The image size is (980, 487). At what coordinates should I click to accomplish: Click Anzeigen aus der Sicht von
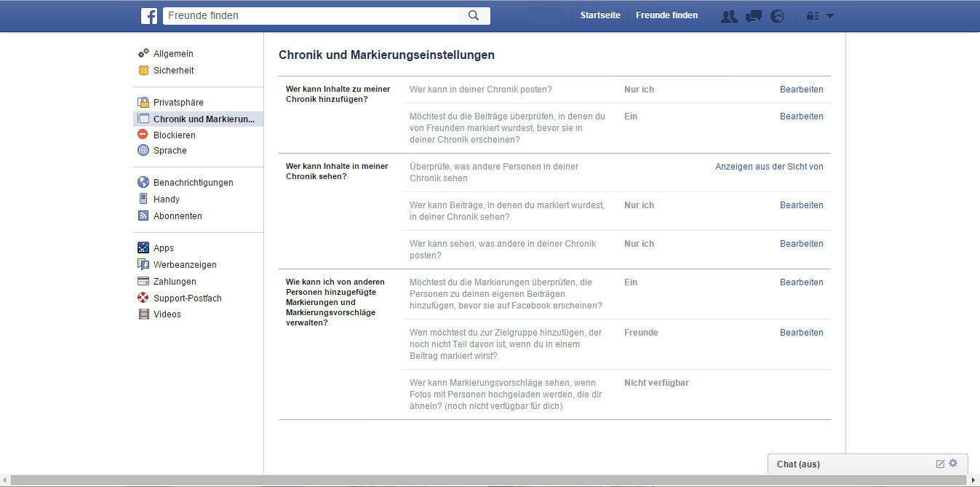(769, 167)
